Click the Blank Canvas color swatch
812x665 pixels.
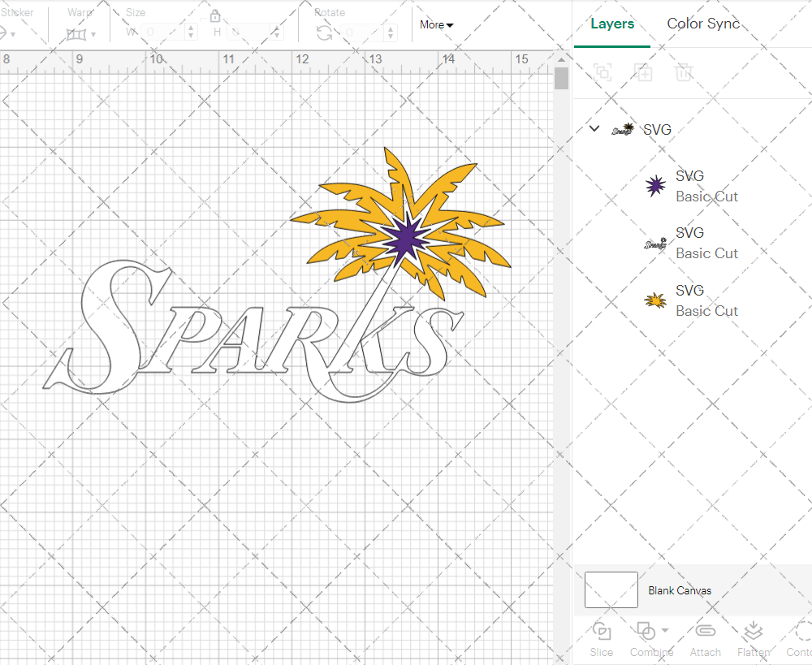coord(611,590)
